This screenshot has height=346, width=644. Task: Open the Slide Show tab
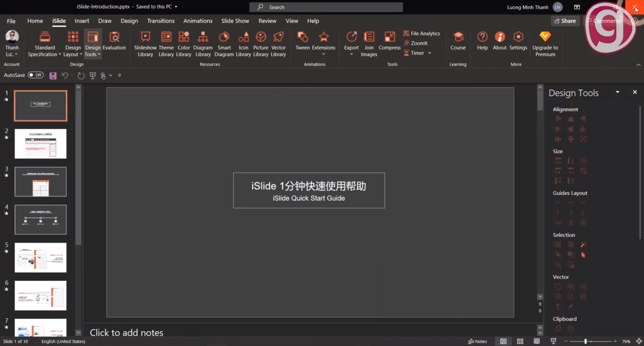(235, 21)
